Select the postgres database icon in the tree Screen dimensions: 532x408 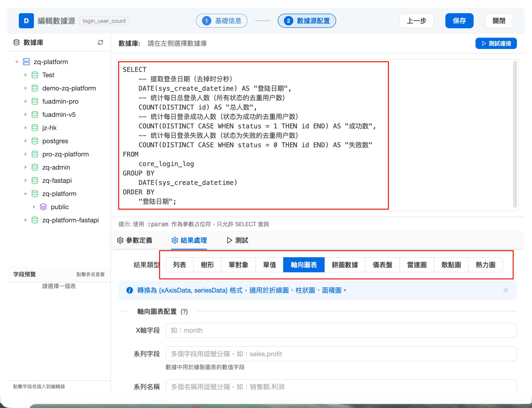coord(35,141)
